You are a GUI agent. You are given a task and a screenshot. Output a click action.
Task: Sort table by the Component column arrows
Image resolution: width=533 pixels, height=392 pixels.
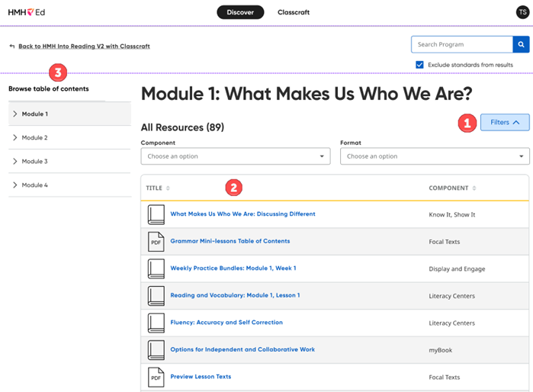tap(474, 188)
